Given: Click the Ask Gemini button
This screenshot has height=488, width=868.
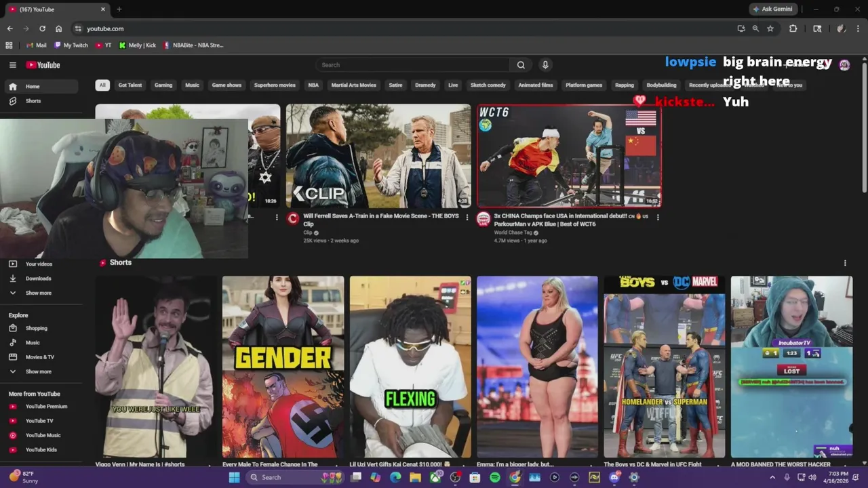Looking at the screenshot, I should coord(772,9).
